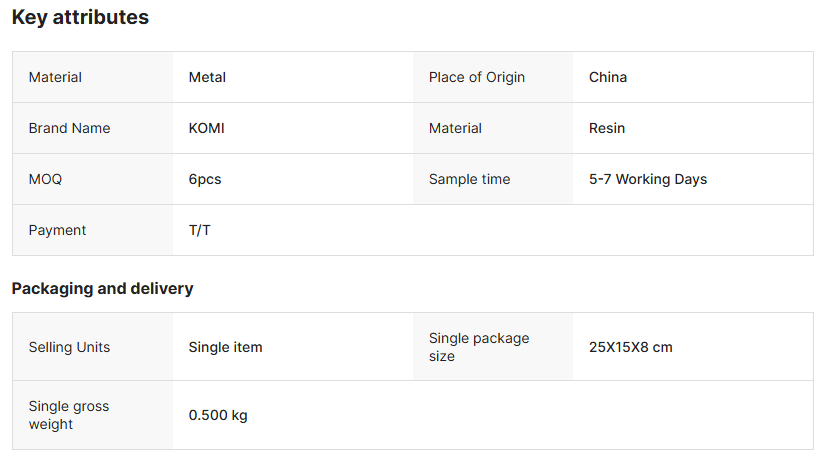Click the Resin material value

(607, 128)
